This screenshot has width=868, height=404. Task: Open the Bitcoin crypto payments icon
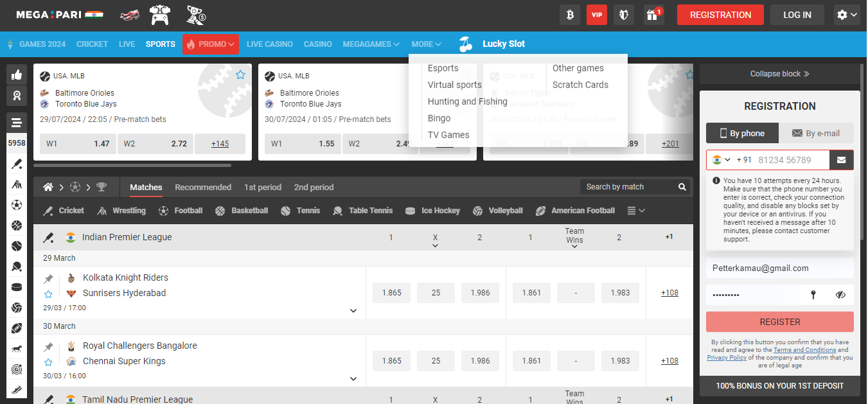569,15
